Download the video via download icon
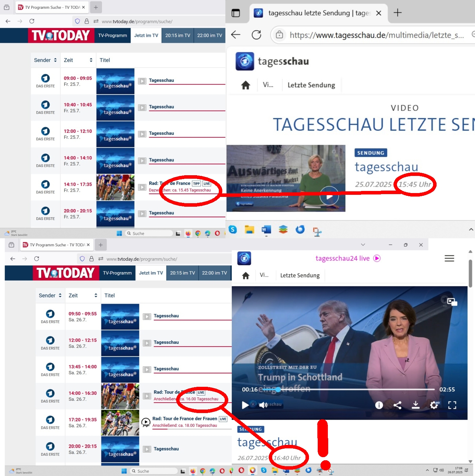Image resolution: width=475 pixels, height=476 pixels. [416, 405]
